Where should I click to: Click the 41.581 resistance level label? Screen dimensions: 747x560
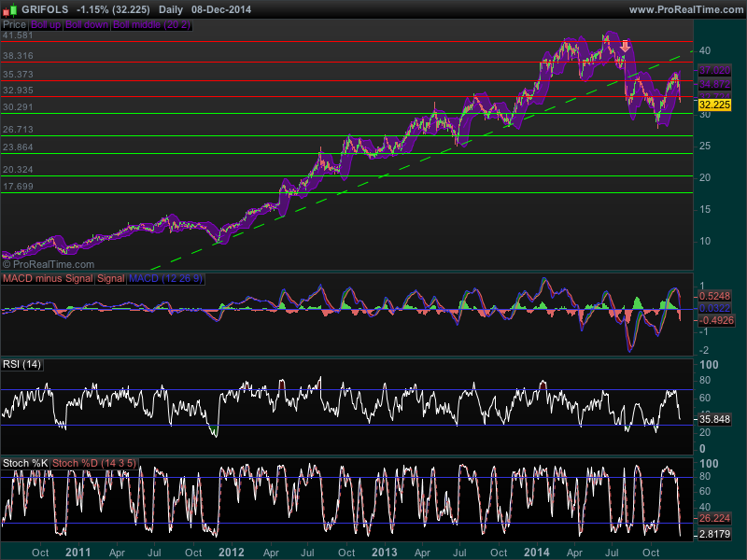[18, 35]
